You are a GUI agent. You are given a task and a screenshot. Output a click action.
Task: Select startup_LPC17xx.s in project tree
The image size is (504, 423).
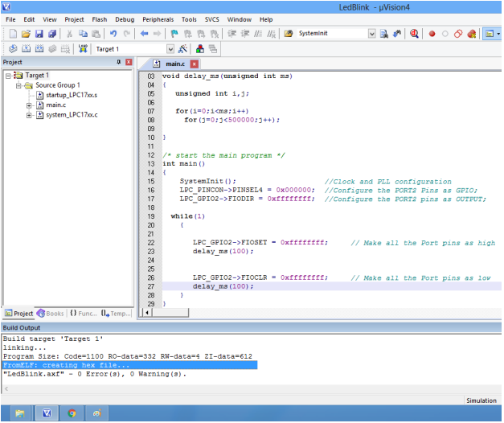click(x=72, y=95)
